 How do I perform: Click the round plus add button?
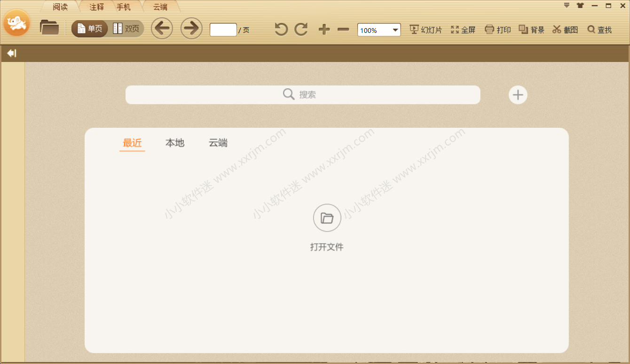click(518, 95)
